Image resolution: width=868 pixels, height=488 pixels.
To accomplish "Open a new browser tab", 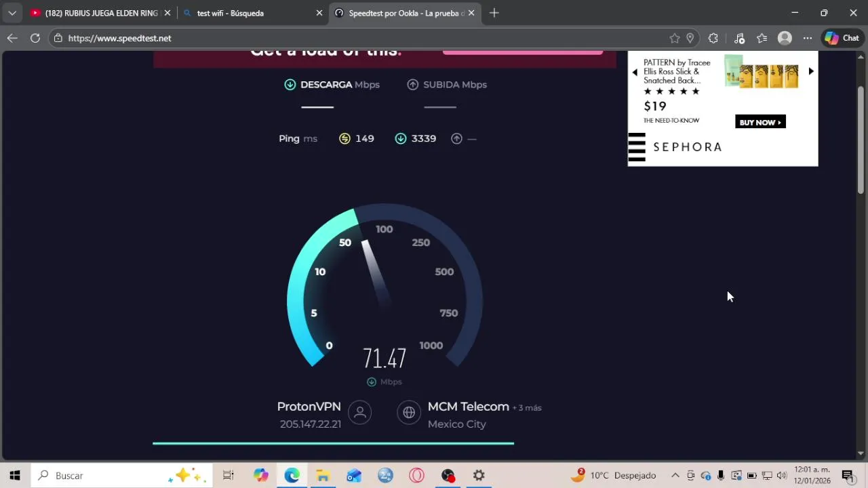I will 494,13.
